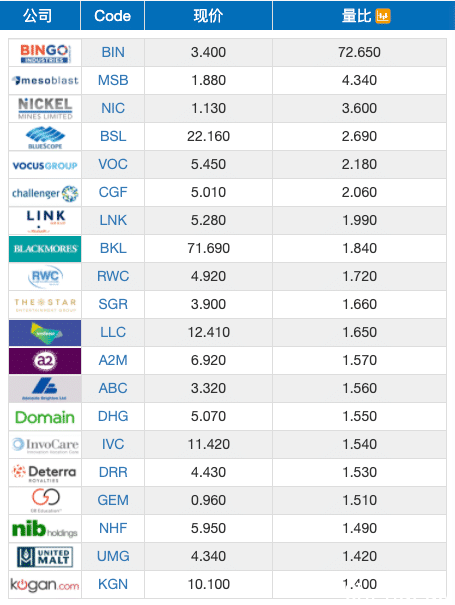Screen dimensions: 455x605
Task: Click the Kogan.com logo
Action: 45,585
